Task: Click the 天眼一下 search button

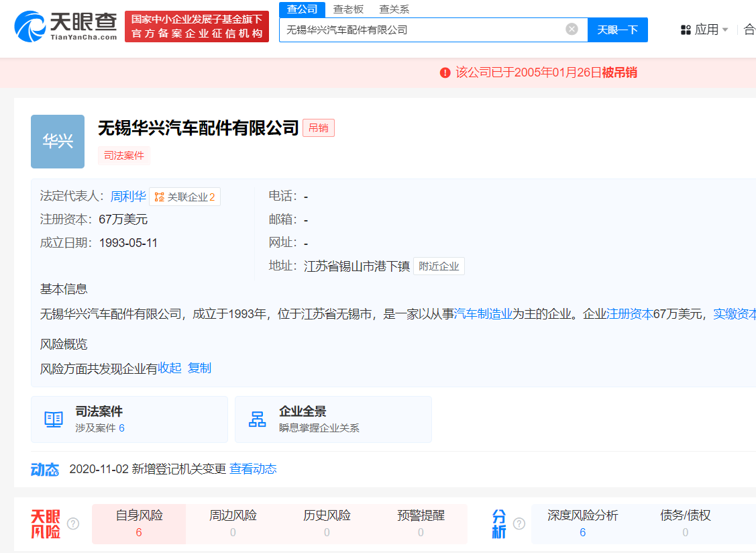Action: [x=618, y=30]
